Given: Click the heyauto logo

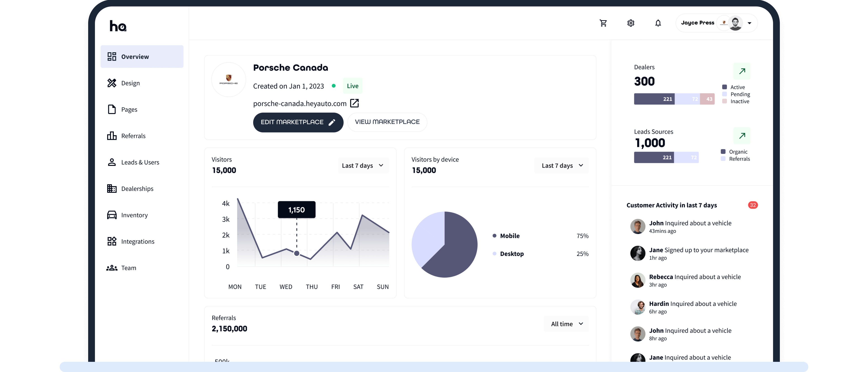Looking at the screenshot, I should pos(118,26).
